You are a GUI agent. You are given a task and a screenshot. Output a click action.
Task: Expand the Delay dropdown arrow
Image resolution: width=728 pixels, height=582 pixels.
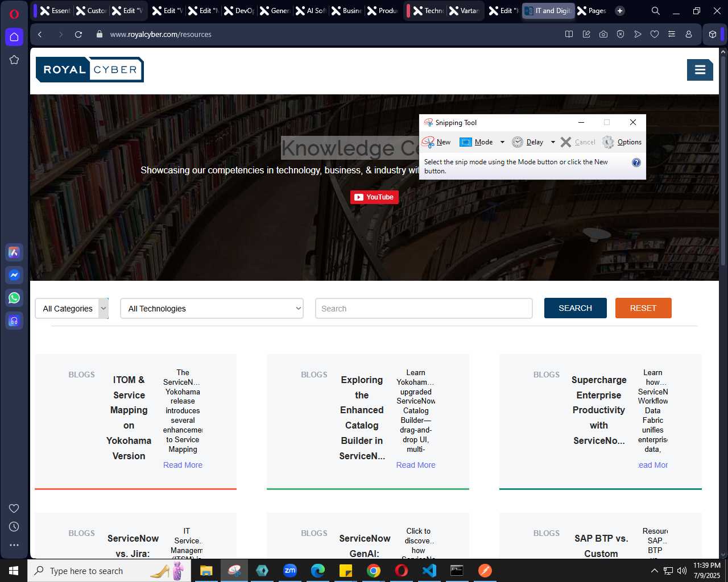tap(553, 142)
